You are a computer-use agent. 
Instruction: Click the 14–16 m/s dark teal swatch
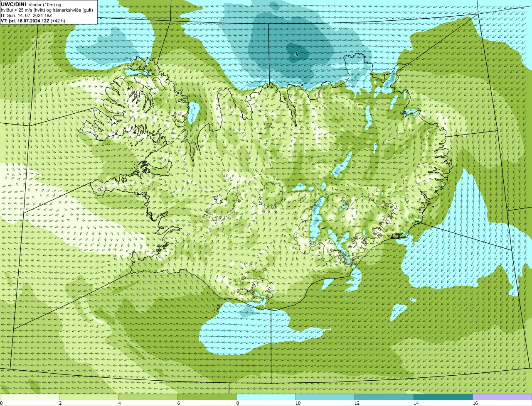point(443,397)
